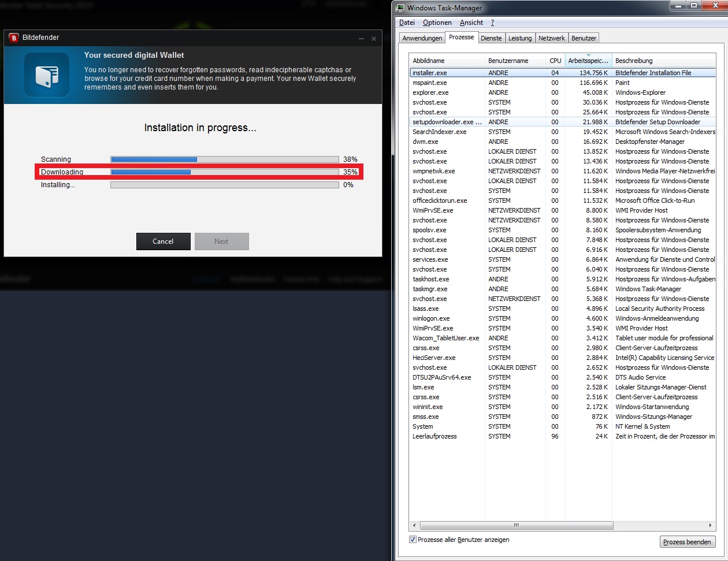Select the spoolsv.exe process
Image resolution: width=728 pixels, height=561 pixels.
[563, 230]
